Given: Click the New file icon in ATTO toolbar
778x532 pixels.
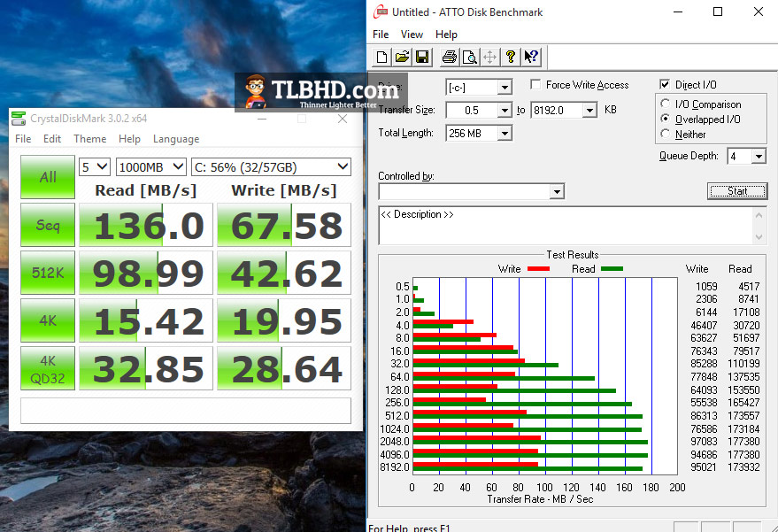Looking at the screenshot, I should [381, 57].
